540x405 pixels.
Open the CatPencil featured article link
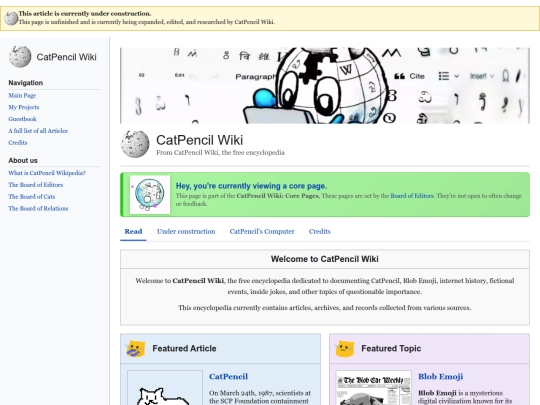(228, 376)
